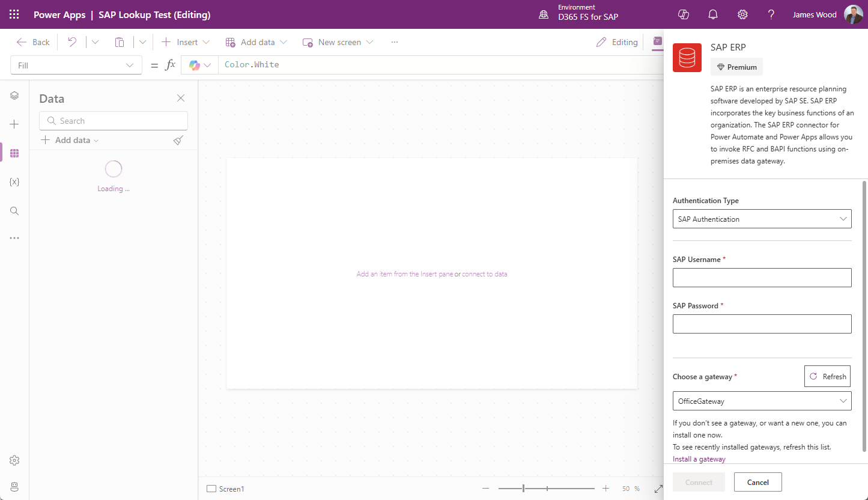Open the Search magnifier in sidebar

[14, 211]
